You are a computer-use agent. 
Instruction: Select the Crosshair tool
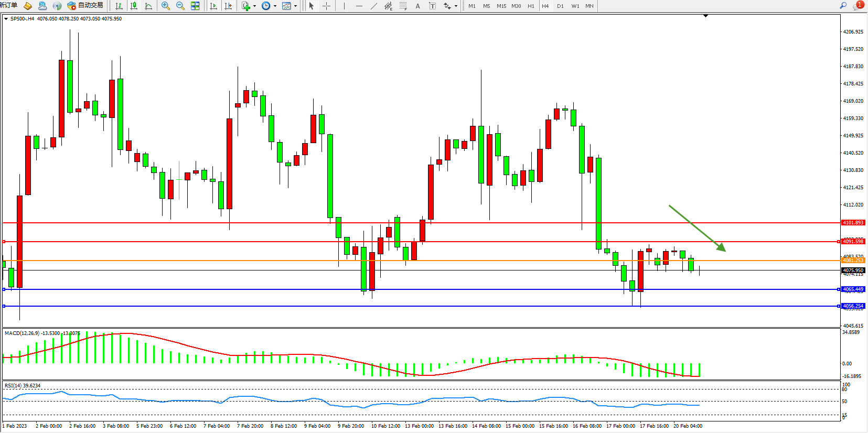[326, 6]
